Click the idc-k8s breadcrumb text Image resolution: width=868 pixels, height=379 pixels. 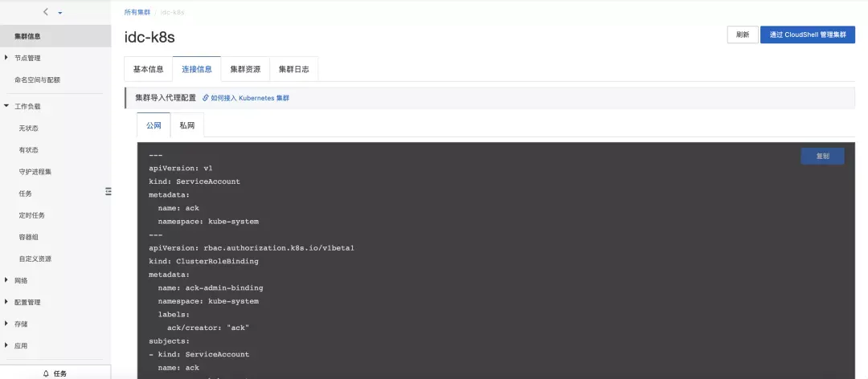click(172, 12)
